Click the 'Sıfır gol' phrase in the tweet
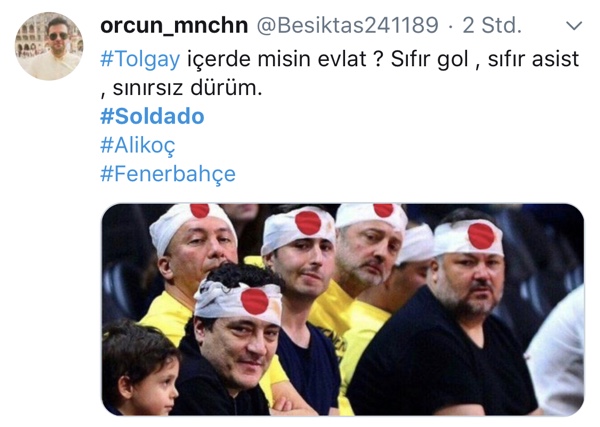The width and height of the screenshot is (600, 427). pos(430,59)
